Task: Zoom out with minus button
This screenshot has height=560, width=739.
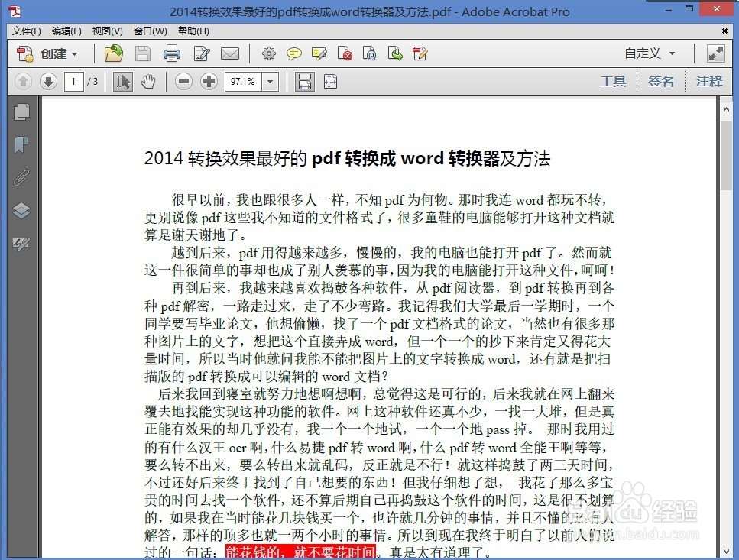Action: [184, 82]
